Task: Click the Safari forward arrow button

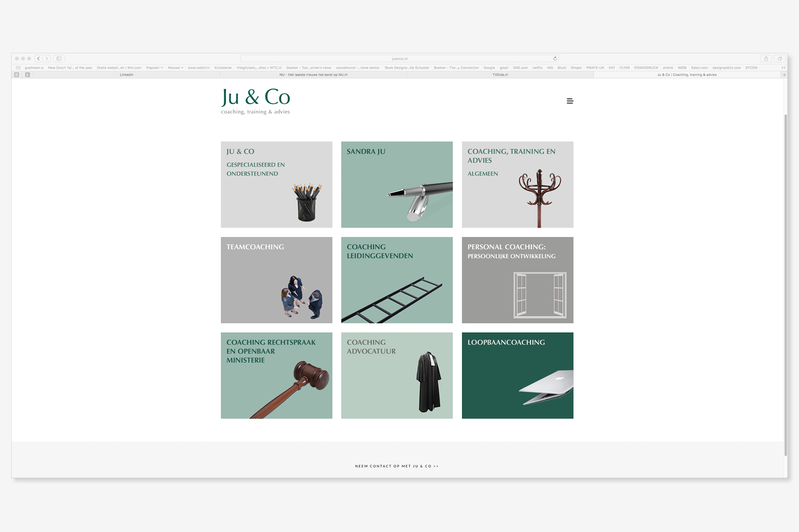Action: click(47, 59)
